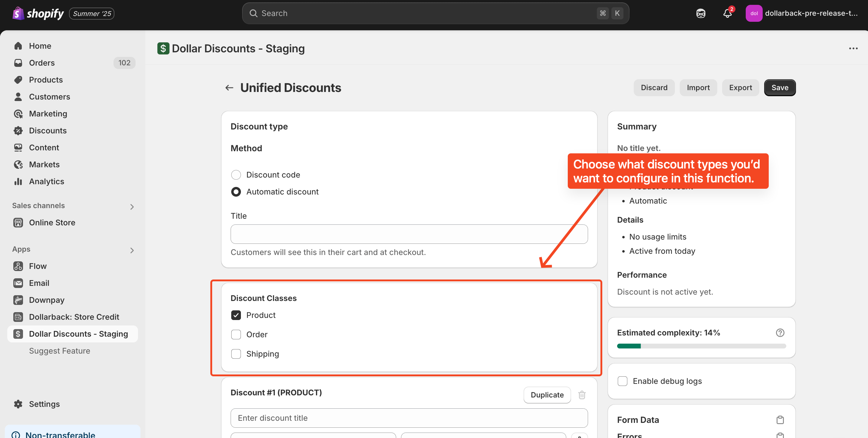Expand the Sales channels section
868x438 pixels.
click(x=132, y=206)
